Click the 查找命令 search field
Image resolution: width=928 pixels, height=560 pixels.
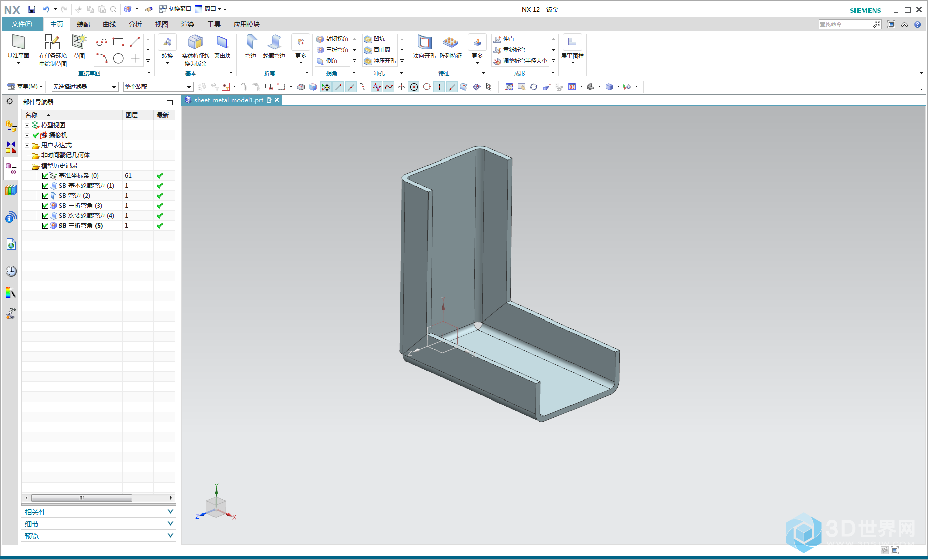coord(846,24)
